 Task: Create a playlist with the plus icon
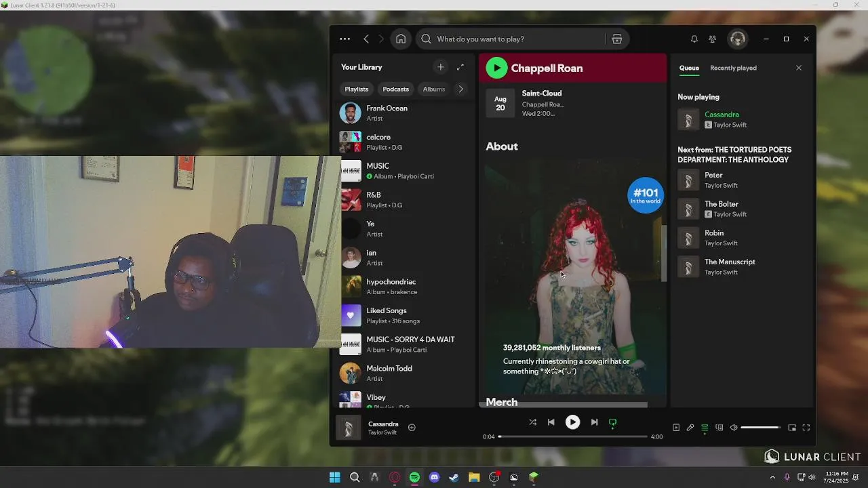tap(441, 66)
